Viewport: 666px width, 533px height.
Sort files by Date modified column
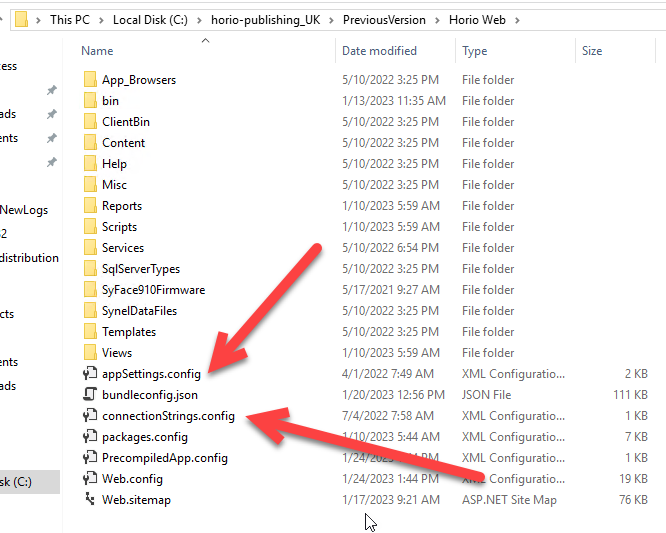click(379, 51)
